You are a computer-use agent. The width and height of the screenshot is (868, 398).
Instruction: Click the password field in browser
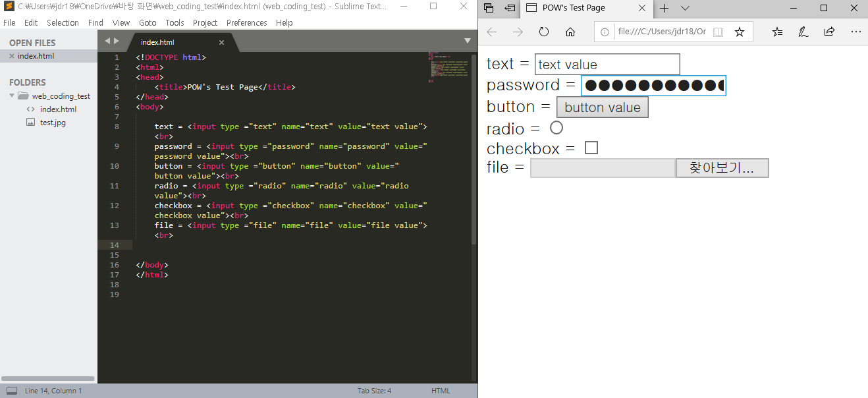click(x=653, y=86)
